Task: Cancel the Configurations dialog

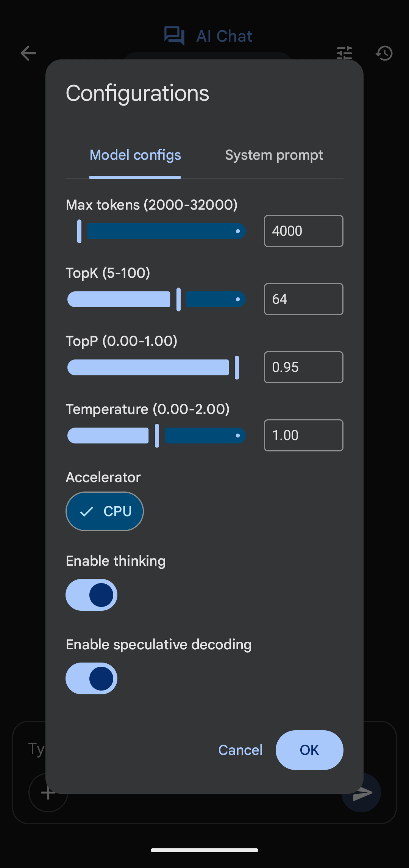Action: coord(240,750)
